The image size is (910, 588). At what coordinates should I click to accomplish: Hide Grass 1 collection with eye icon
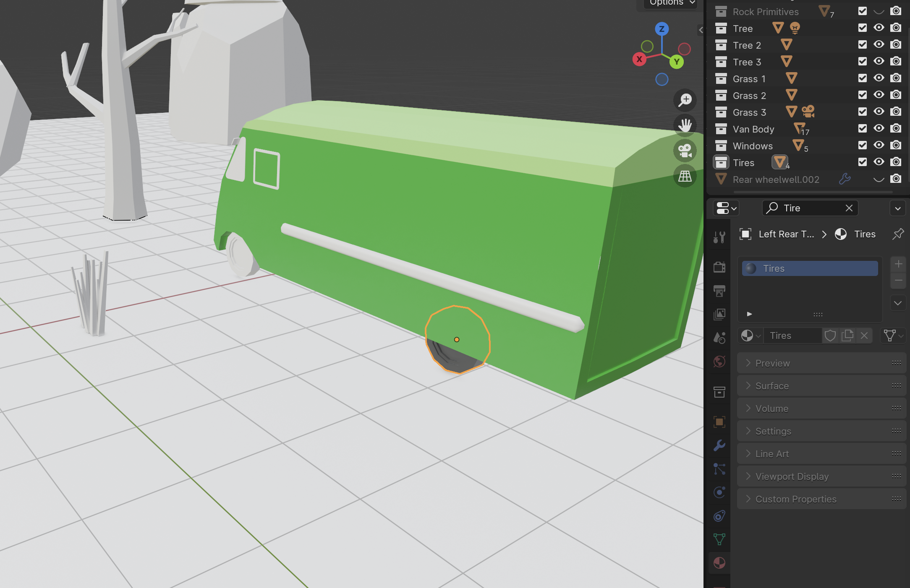tap(879, 78)
